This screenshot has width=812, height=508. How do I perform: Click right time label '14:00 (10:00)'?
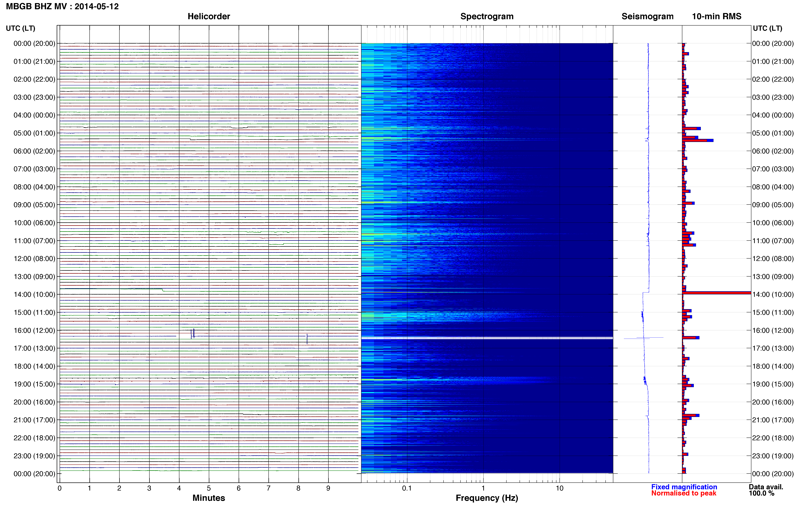pyautogui.click(x=773, y=295)
